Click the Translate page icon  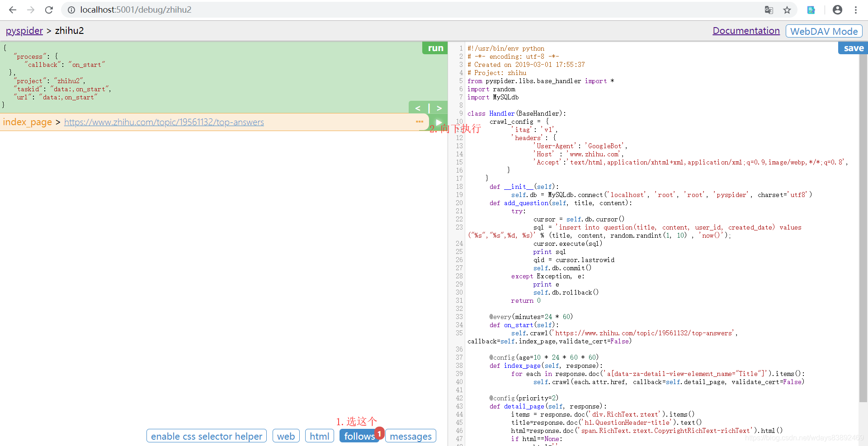pyautogui.click(x=769, y=9)
